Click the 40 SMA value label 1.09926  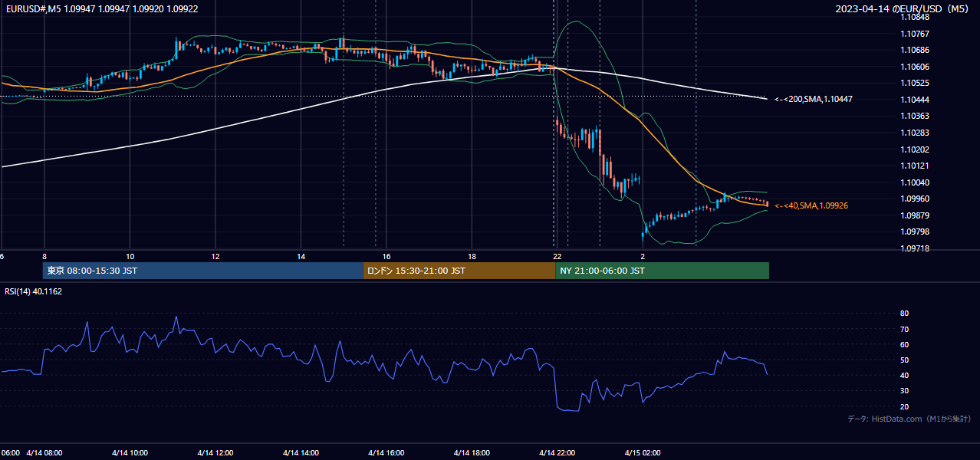coord(811,205)
